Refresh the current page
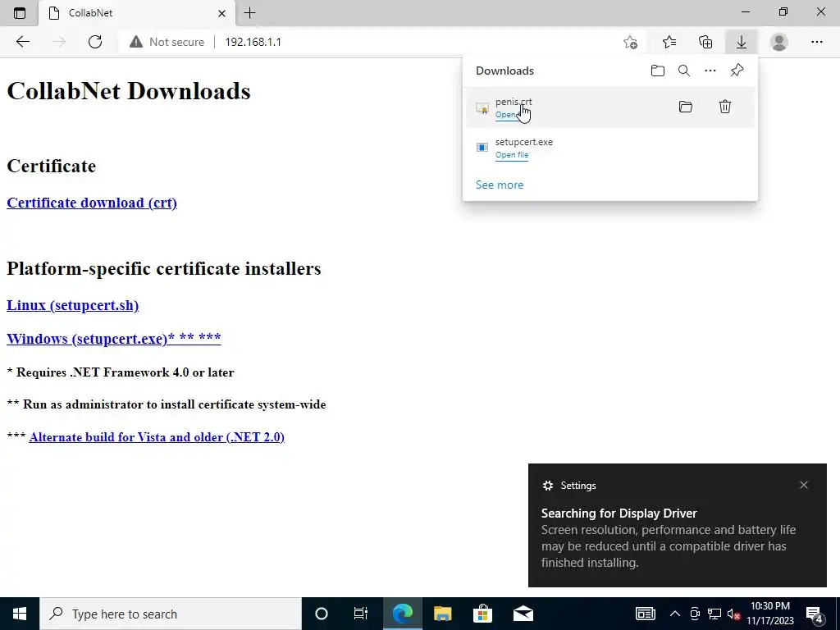Screen dimensions: 840x630 click(95, 42)
